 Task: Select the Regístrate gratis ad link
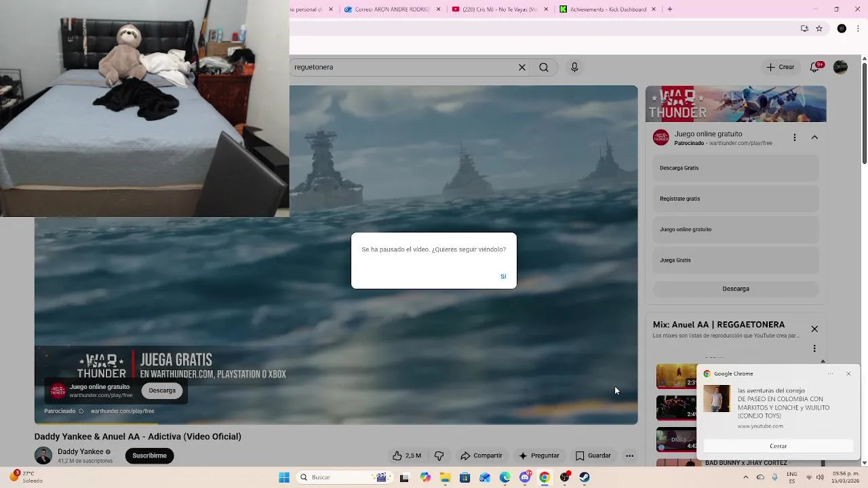click(736, 199)
